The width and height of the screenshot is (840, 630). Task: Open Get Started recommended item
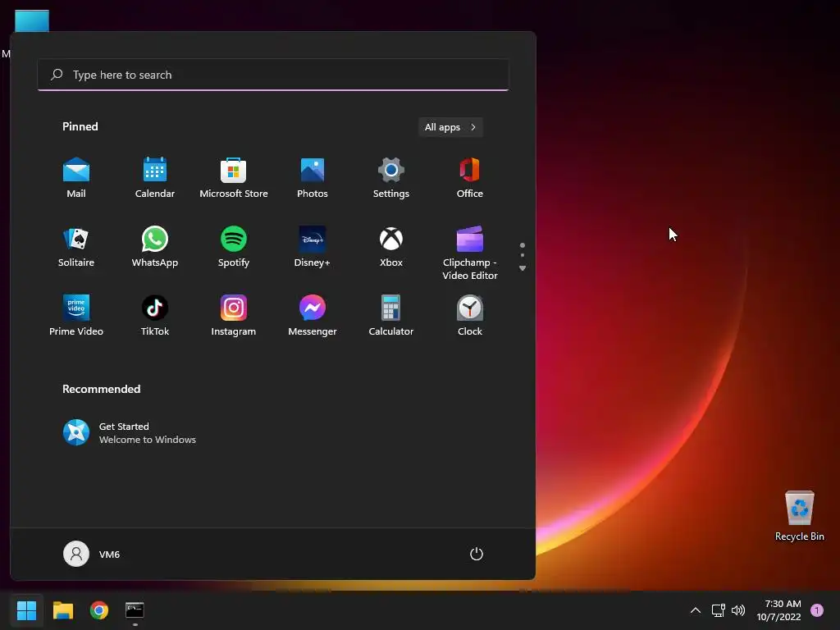[x=129, y=433]
